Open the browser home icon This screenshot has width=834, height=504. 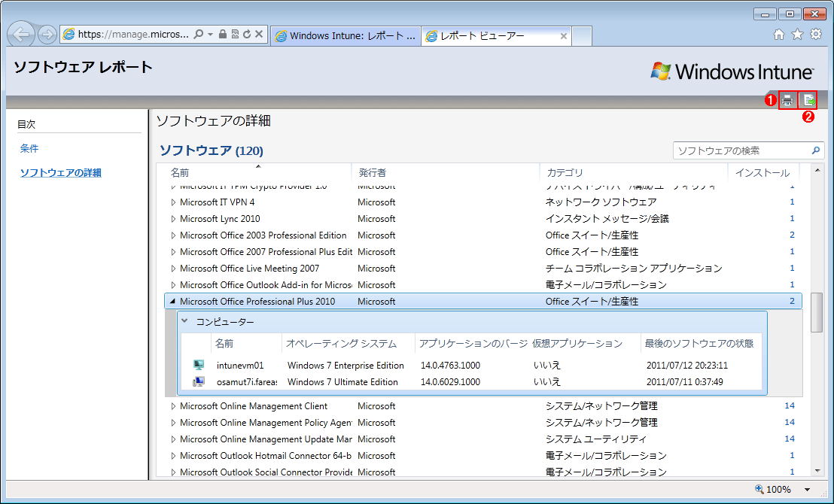click(779, 35)
